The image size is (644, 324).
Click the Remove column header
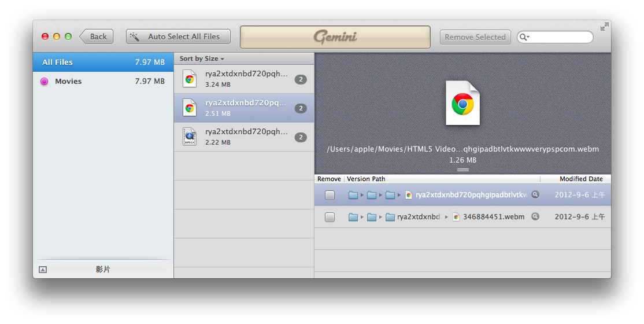(329, 179)
